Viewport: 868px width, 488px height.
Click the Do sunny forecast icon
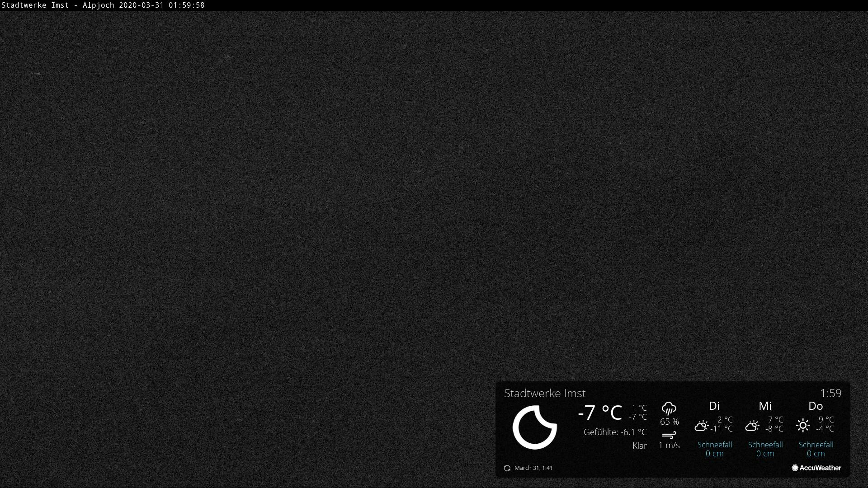point(803,425)
